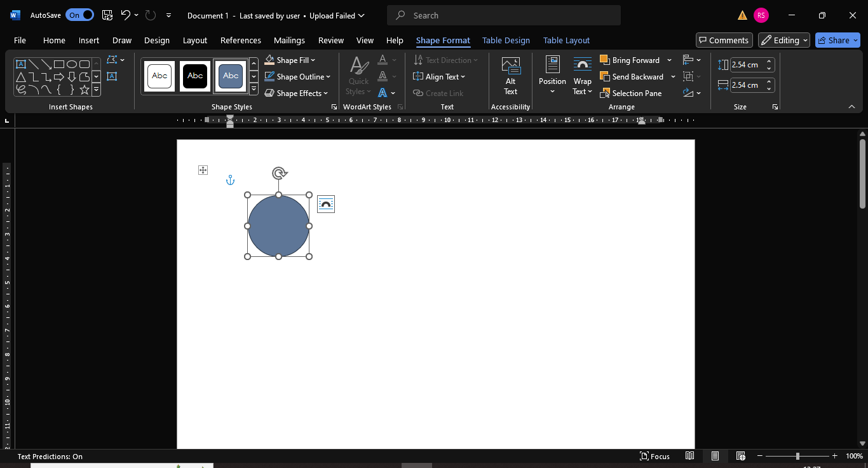The height and width of the screenshot is (468, 868).
Task: Open the Rotate objects menu
Action: click(692, 93)
